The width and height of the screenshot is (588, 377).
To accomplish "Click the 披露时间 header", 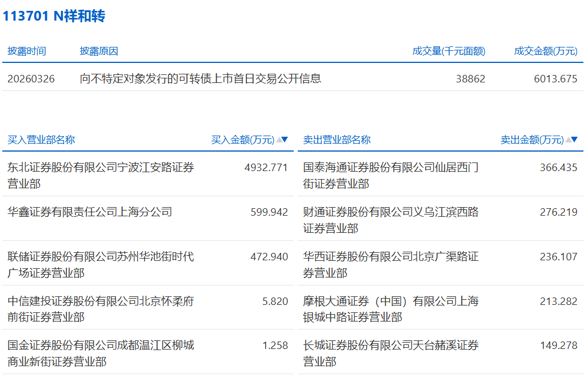I will (x=27, y=51).
